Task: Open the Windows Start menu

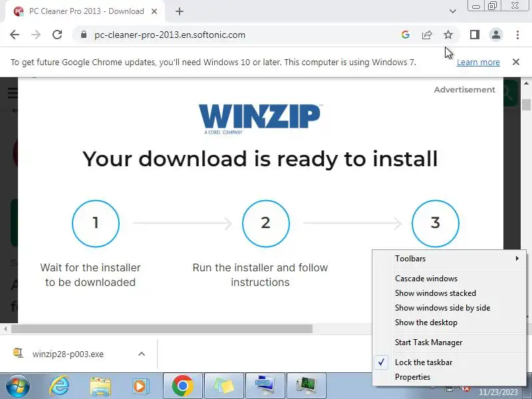Action: [x=17, y=386]
